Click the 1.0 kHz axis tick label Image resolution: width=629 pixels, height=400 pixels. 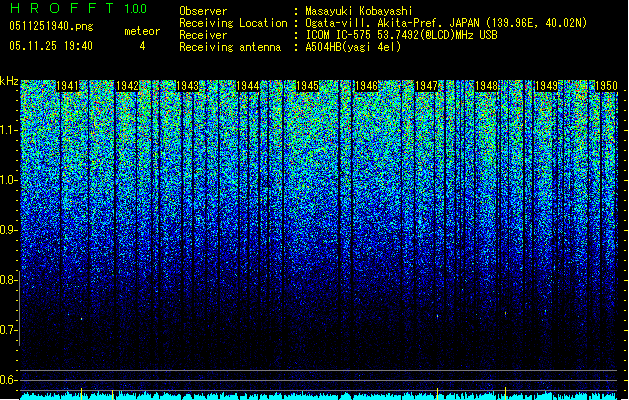pyautogui.click(x=8, y=180)
